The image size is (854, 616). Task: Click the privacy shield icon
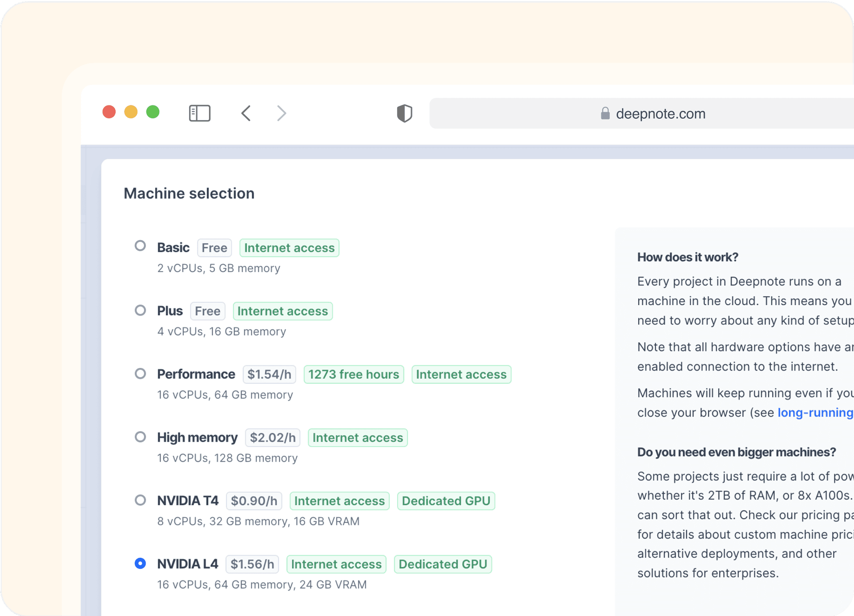coord(404,113)
